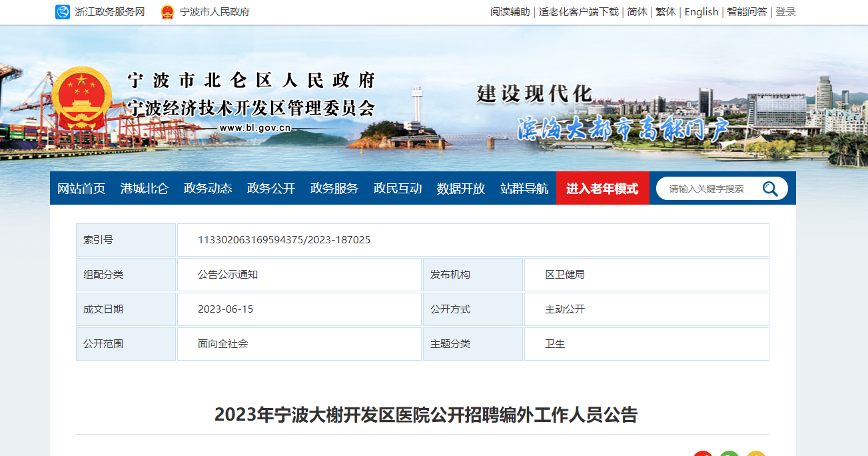The image size is (868, 456).
Task: Click 面向全社会 scope value
Action: (x=223, y=344)
